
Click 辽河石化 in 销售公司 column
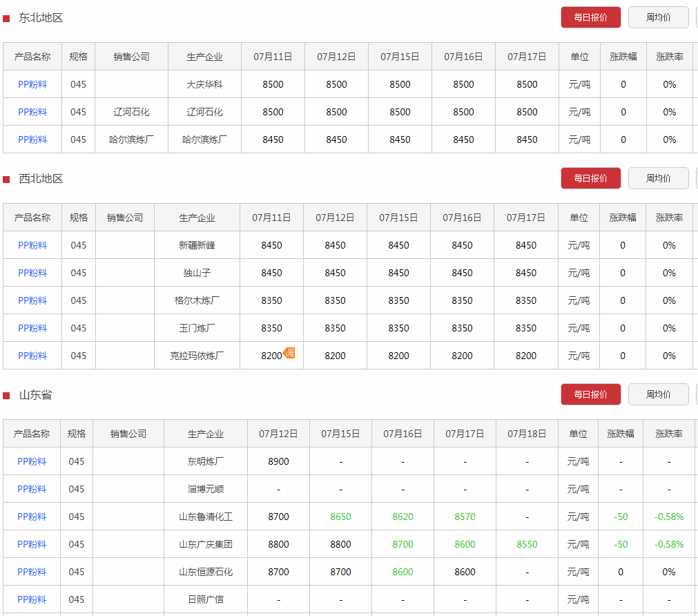131,112
